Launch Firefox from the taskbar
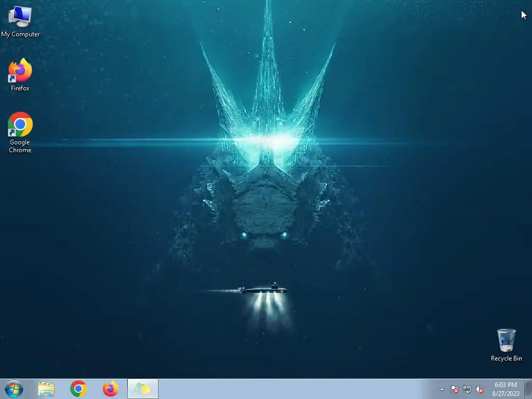 click(x=111, y=389)
